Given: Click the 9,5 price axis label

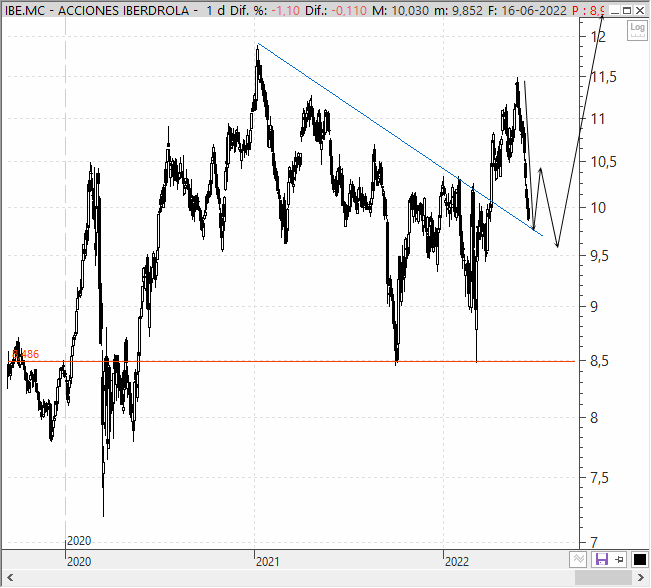Looking at the screenshot, I should pyautogui.click(x=600, y=256).
